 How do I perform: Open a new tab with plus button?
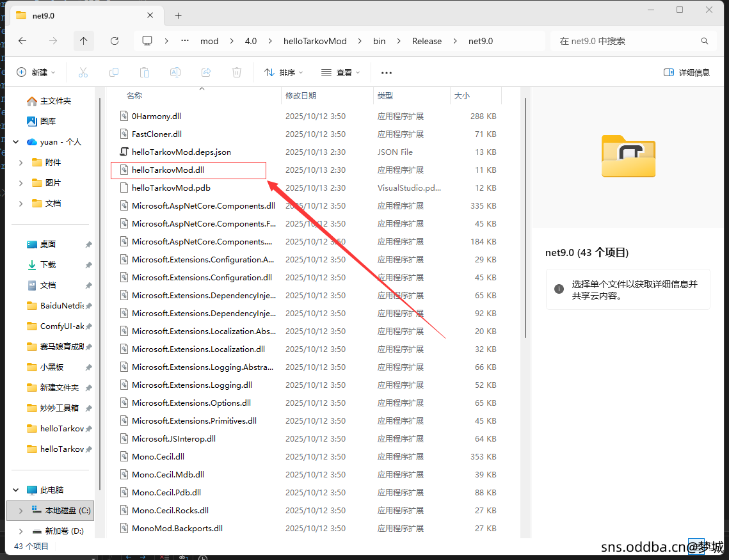point(178,15)
